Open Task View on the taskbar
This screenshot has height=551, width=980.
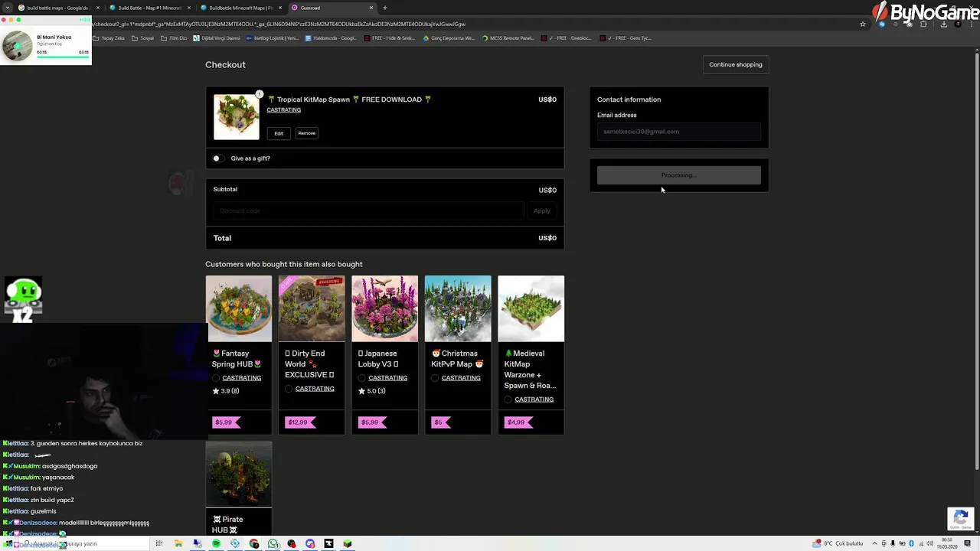click(159, 544)
